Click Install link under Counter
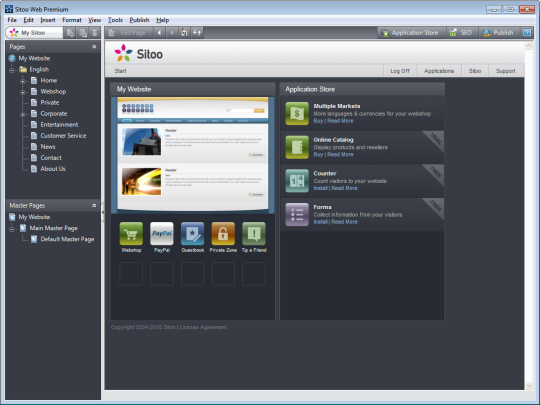Screen dimensions: 540x405 [320, 188]
